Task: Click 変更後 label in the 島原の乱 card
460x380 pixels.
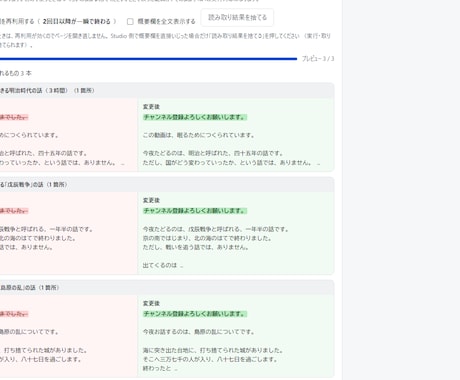Action: 151,303
